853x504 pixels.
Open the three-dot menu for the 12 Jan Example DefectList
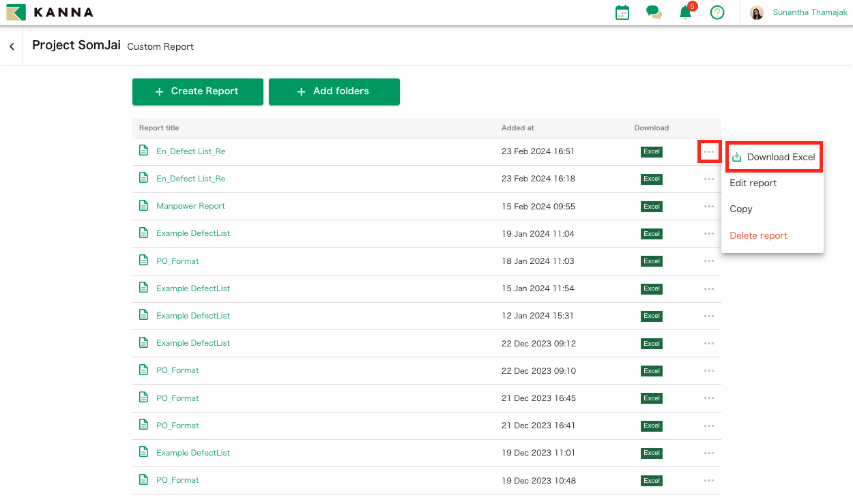(709, 316)
